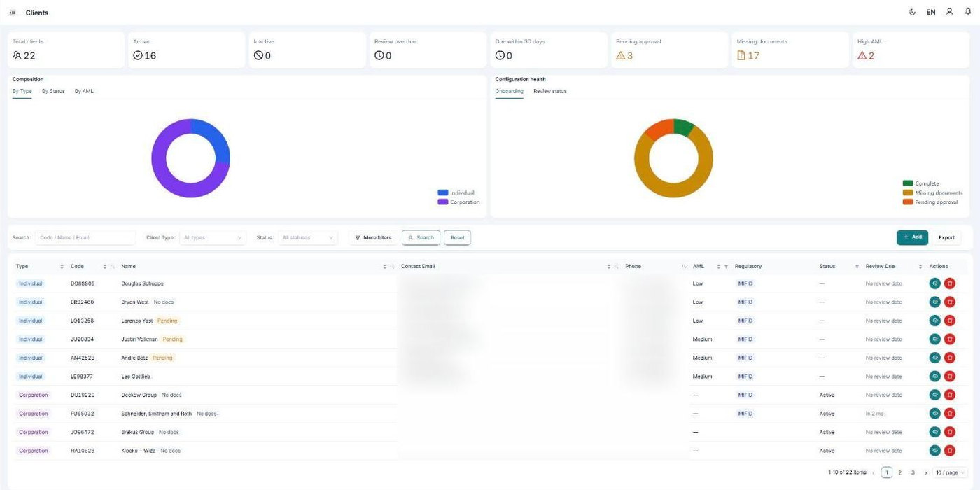980x490 pixels.
Task: Filter the Status column
Action: 857,266
